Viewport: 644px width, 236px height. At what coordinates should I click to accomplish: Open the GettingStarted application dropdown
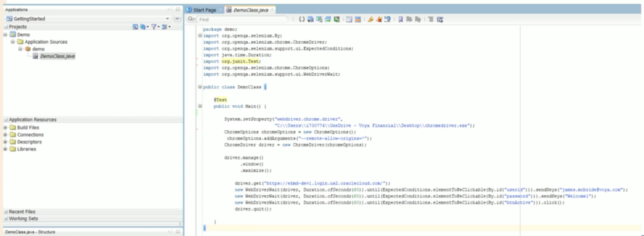tap(167, 19)
